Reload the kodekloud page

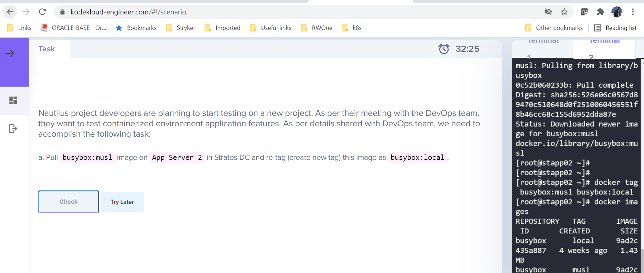click(42, 12)
